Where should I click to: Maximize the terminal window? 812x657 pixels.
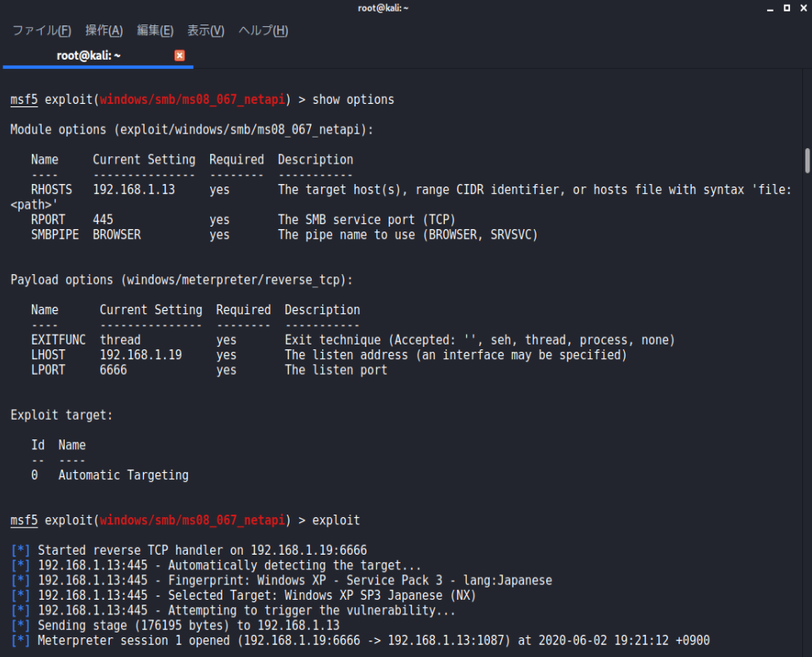point(787,7)
